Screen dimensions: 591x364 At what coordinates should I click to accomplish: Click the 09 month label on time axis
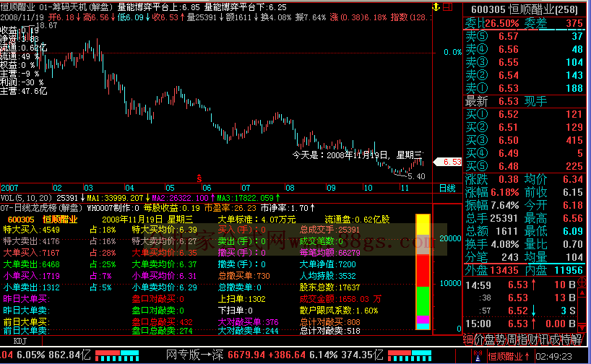(331, 188)
